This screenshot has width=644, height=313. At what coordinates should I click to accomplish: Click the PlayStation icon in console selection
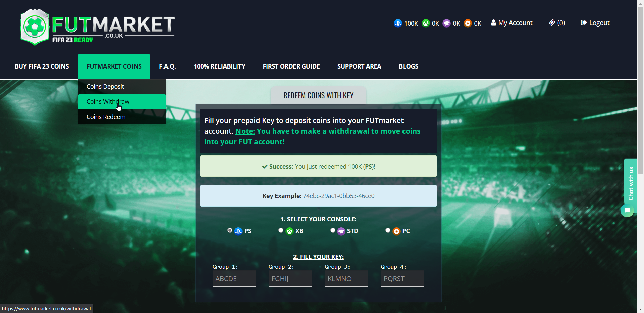(x=238, y=231)
